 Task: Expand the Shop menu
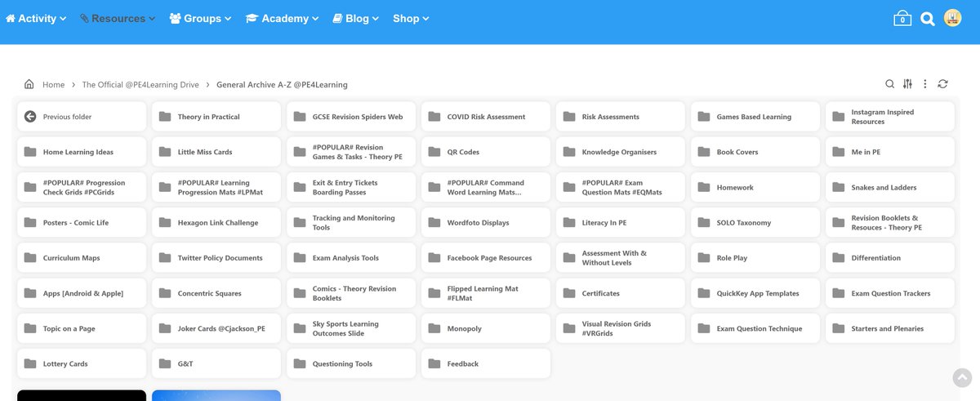(411, 18)
